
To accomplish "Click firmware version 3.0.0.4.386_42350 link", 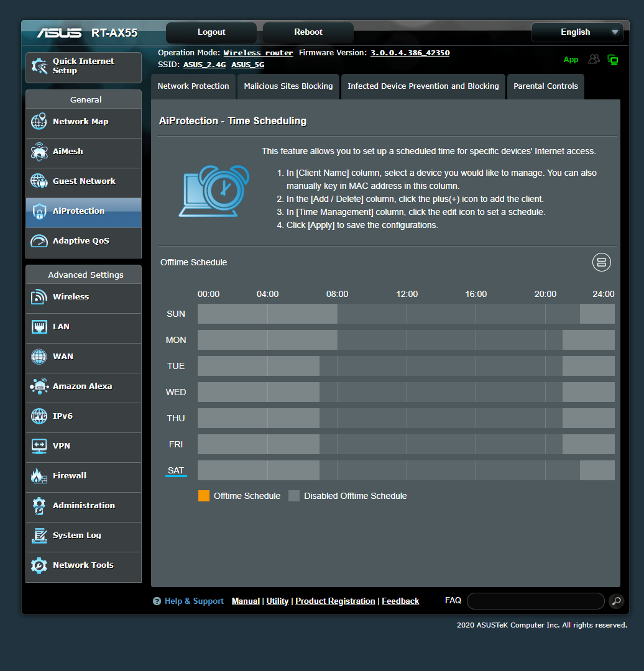I will 410,53.
